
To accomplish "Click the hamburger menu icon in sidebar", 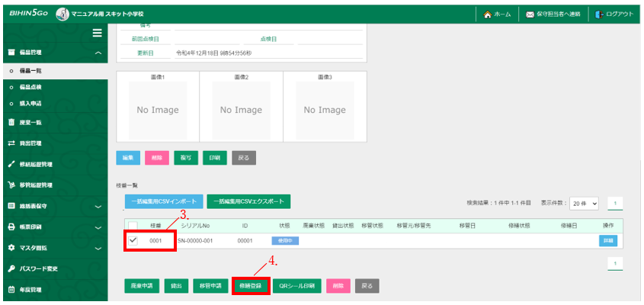I will click(97, 33).
